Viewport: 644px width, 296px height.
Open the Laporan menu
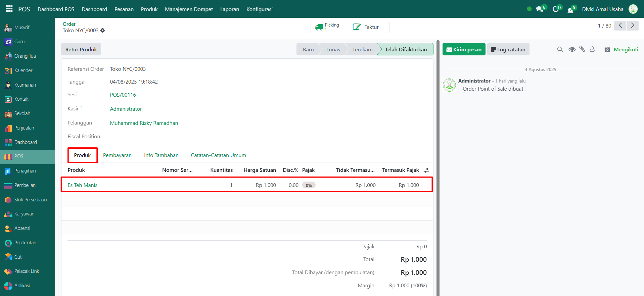click(230, 9)
